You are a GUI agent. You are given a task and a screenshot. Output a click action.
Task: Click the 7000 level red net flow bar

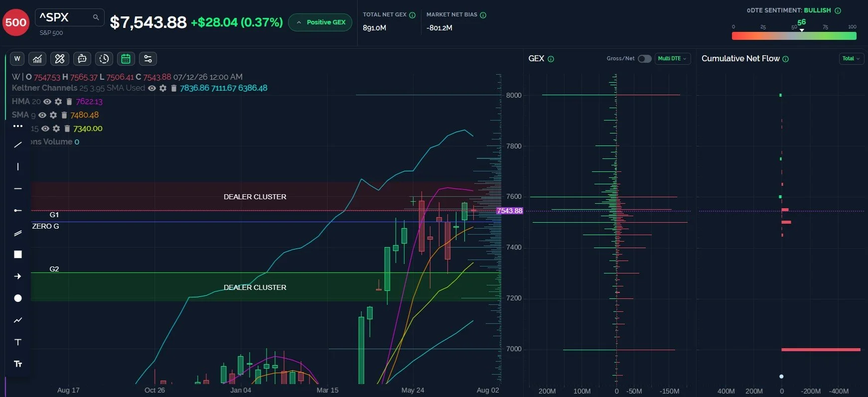[821, 350]
